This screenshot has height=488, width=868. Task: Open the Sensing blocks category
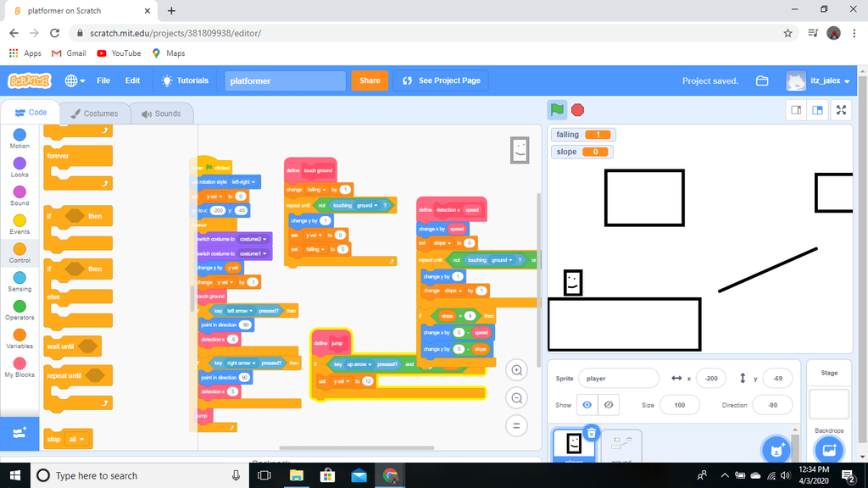pos(19,281)
